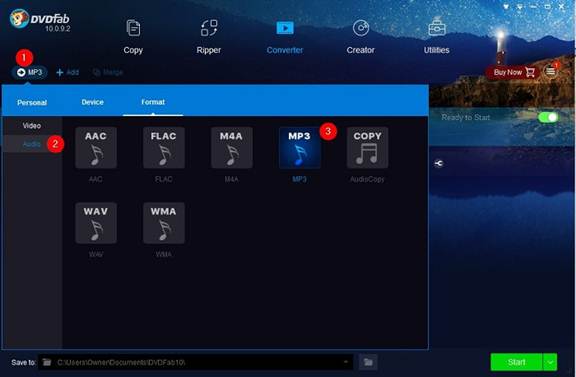This screenshot has height=377, width=576.
Task: Open the Copy module
Action: pos(133,37)
